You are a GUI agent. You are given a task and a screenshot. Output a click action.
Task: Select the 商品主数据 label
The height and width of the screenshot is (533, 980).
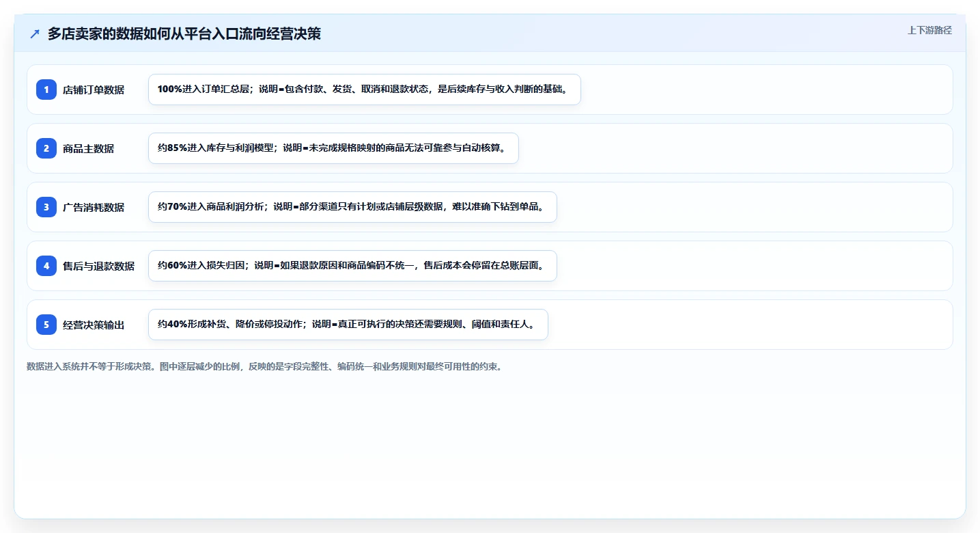(x=89, y=148)
